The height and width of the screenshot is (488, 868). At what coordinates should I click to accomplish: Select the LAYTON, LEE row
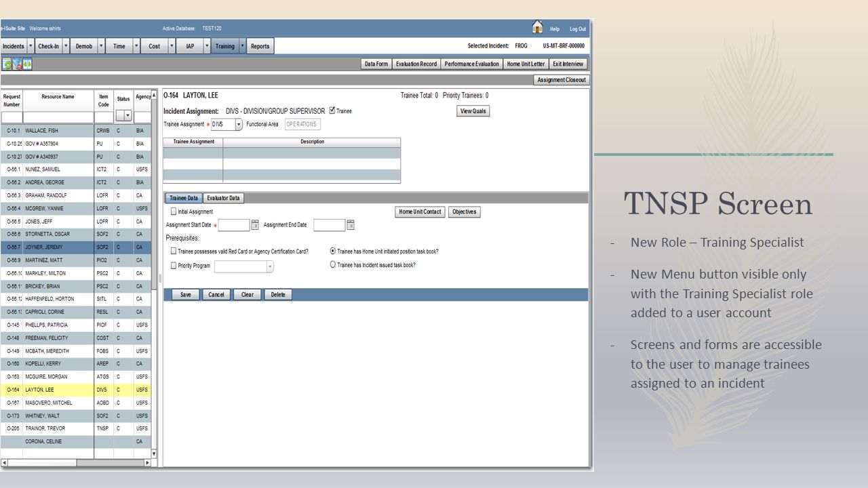75,390
